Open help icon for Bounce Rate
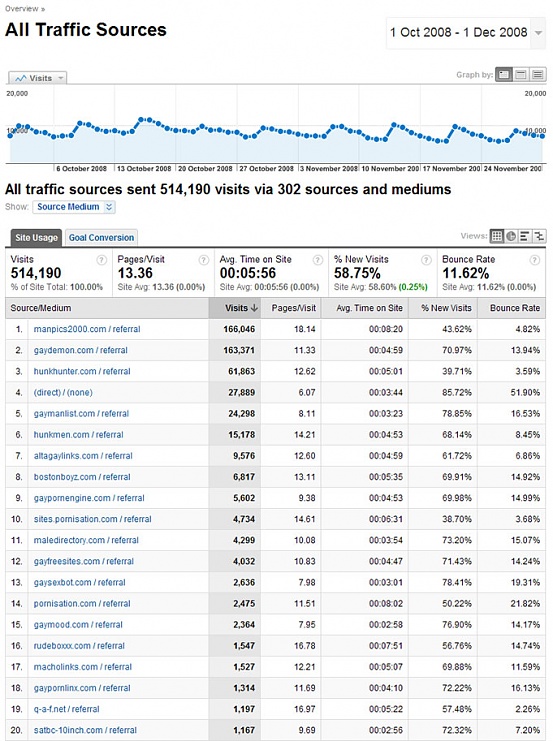Viewport: 553px width, 741px height. click(x=535, y=259)
